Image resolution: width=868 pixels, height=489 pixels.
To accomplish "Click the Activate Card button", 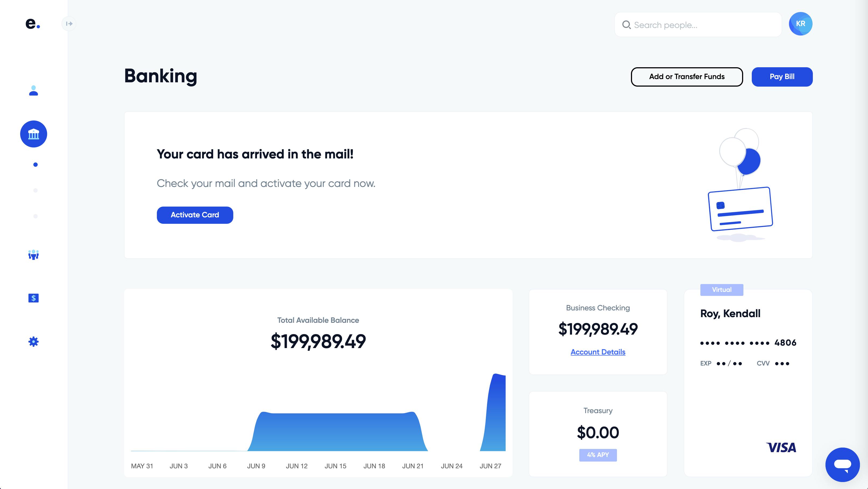I will pos(195,215).
